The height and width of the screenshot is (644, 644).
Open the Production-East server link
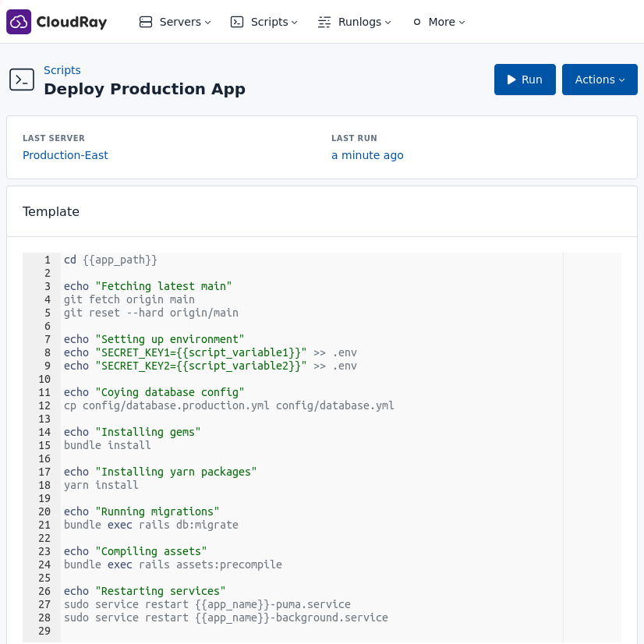(x=65, y=154)
